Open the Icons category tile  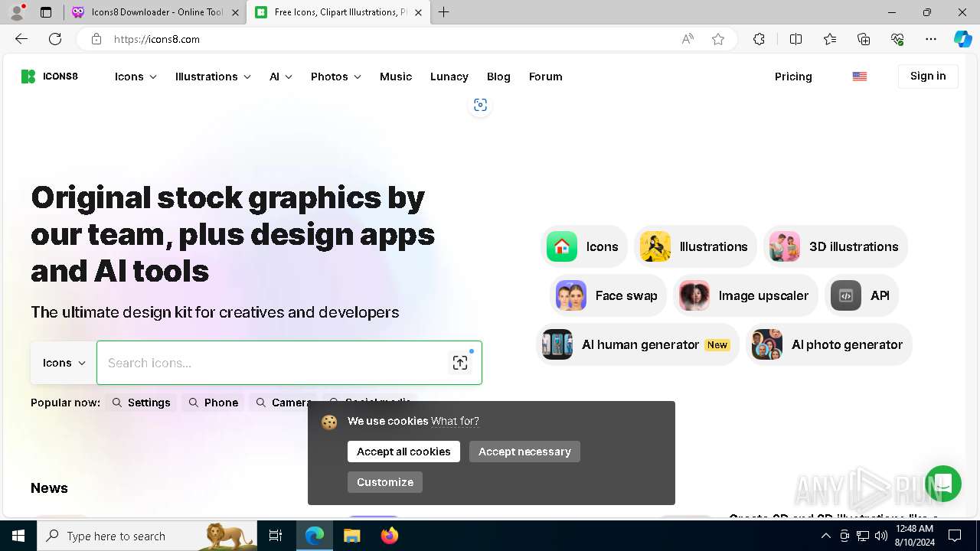tap(583, 246)
